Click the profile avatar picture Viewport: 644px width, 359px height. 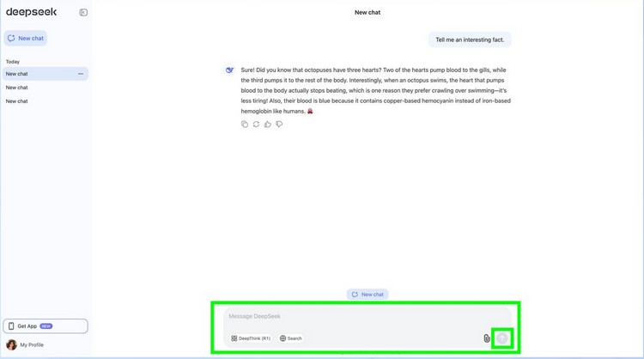pos(11,344)
